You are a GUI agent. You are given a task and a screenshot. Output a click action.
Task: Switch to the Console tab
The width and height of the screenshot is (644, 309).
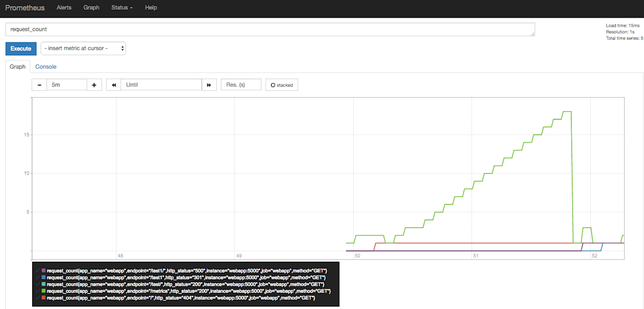click(x=46, y=67)
